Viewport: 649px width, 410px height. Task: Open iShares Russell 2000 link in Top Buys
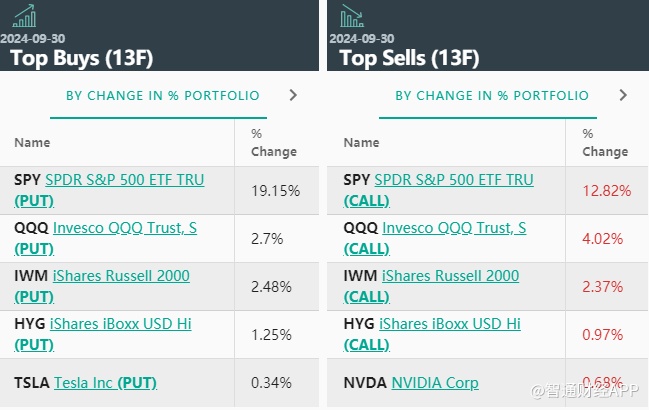(121, 276)
